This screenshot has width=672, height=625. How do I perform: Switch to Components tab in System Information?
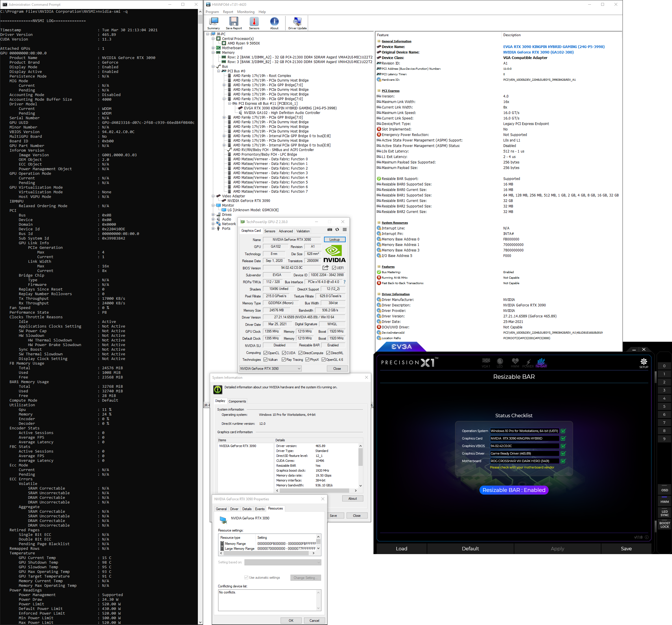(237, 401)
